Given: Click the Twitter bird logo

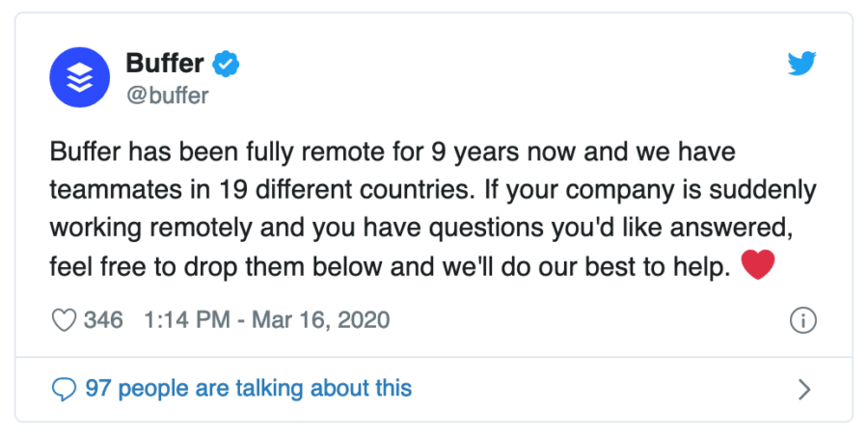Looking at the screenshot, I should point(802,63).
